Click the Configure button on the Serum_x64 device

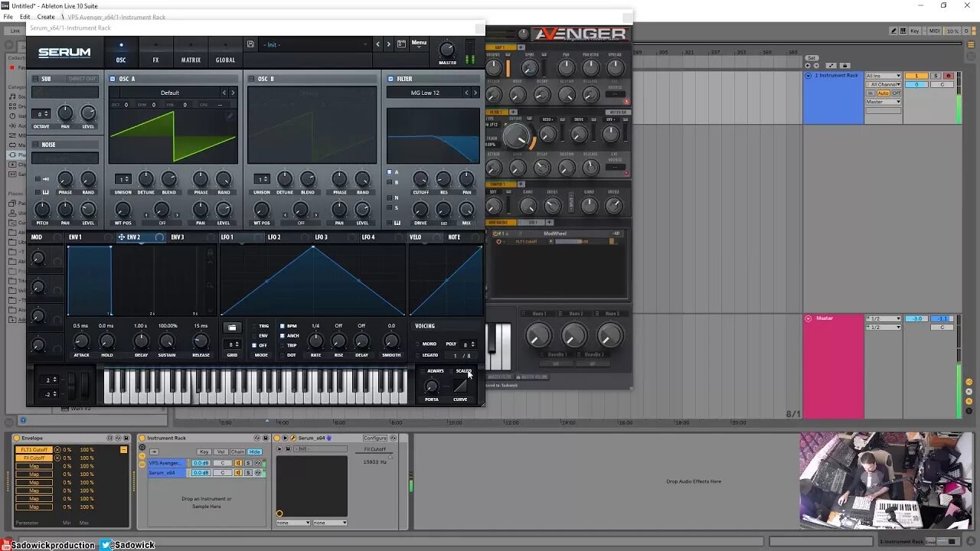[375, 438]
